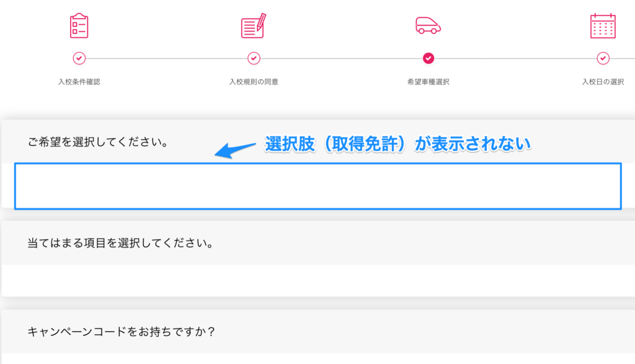Click the ご希望を選択してください header
635x364 pixels.
99,142
